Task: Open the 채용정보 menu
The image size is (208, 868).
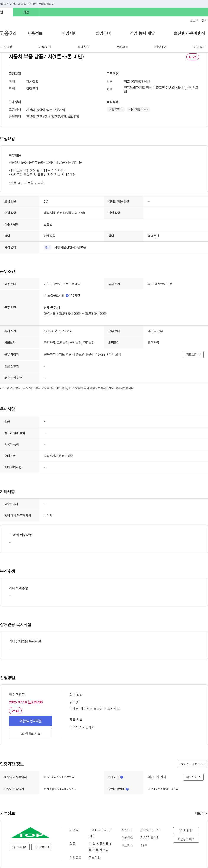Action: click(x=35, y=33)
